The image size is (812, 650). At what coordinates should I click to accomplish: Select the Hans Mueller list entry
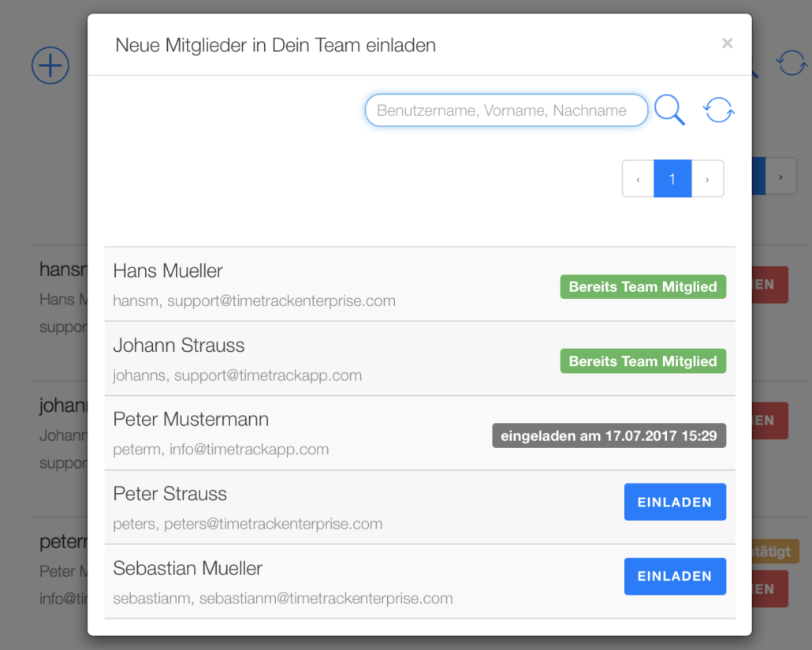419,285
